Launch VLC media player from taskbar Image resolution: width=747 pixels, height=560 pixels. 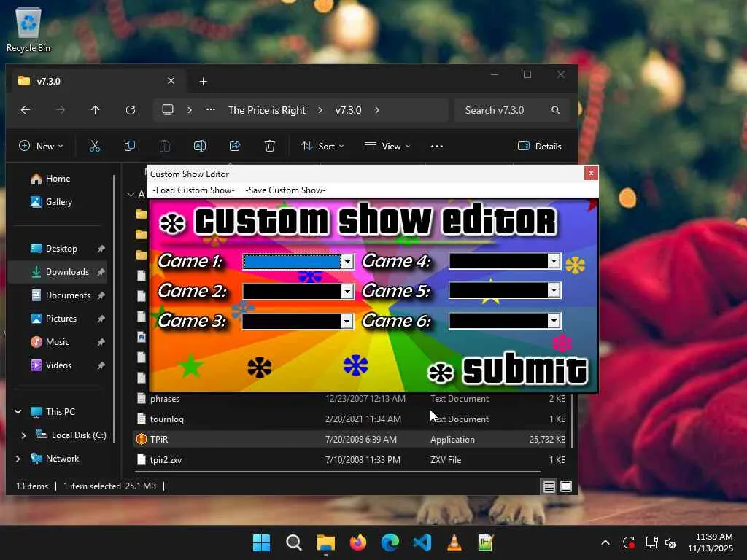tap(454, 542)
